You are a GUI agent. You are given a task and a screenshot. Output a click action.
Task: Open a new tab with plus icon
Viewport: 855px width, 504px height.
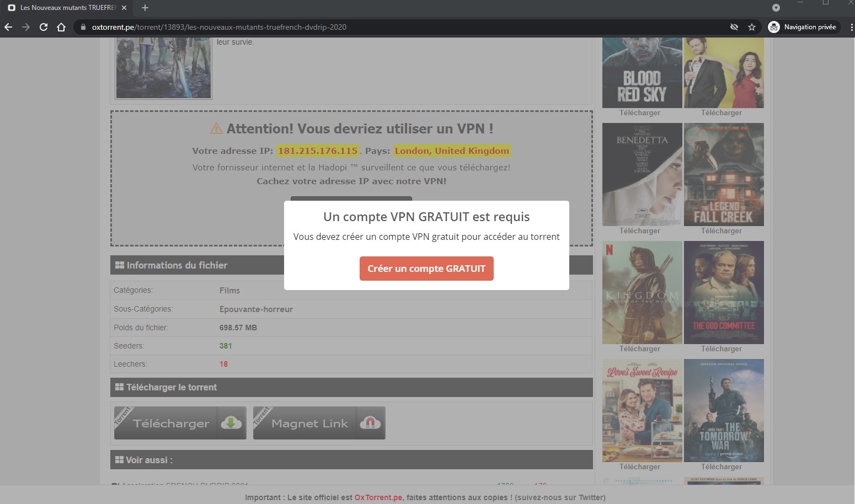[145, 8]
